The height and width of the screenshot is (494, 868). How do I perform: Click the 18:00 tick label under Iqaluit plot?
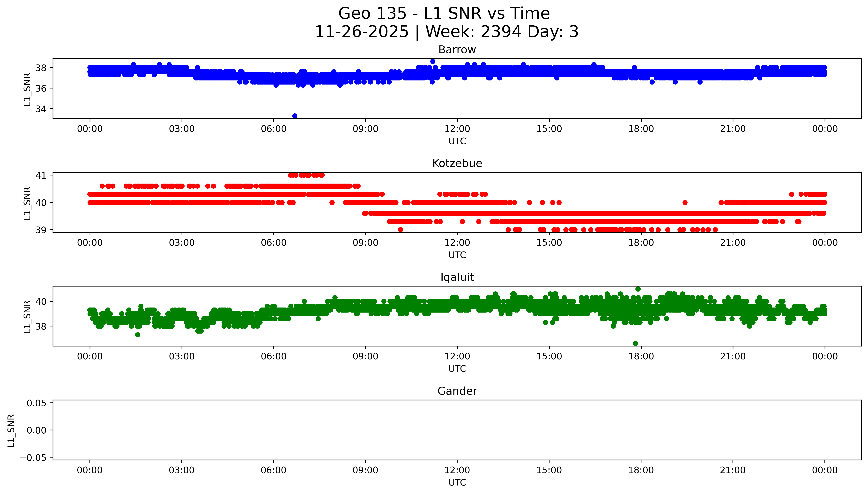tap(641, 357)
